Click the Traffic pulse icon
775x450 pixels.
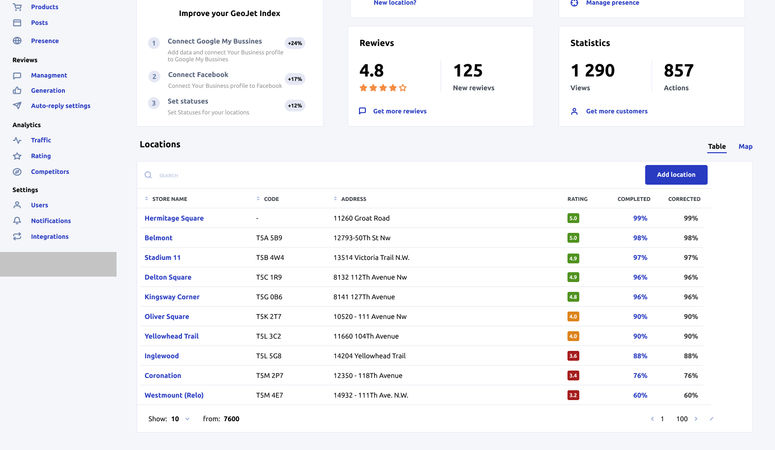(17, 140)
